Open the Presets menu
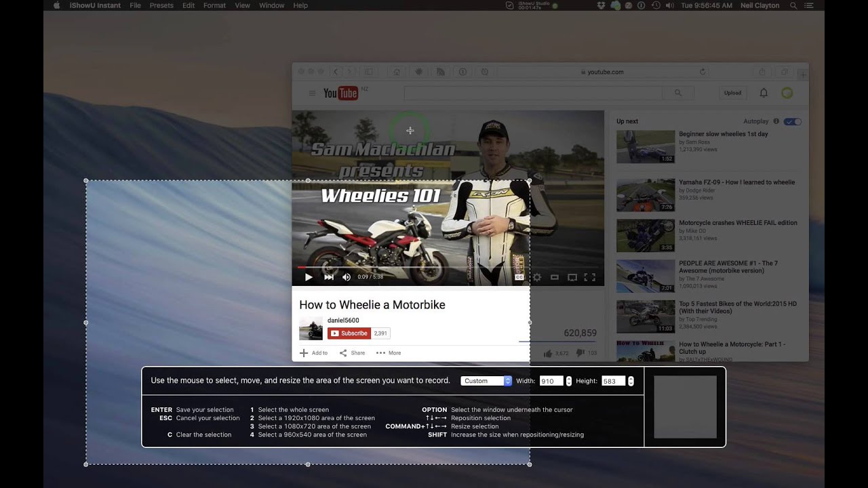 point(161,5)
